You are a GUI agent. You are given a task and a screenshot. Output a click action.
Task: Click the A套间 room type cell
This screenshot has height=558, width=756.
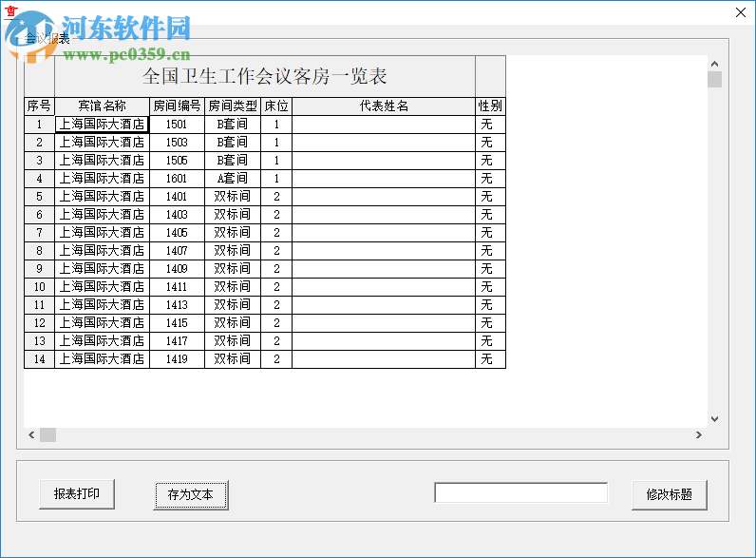coord(233,179)
